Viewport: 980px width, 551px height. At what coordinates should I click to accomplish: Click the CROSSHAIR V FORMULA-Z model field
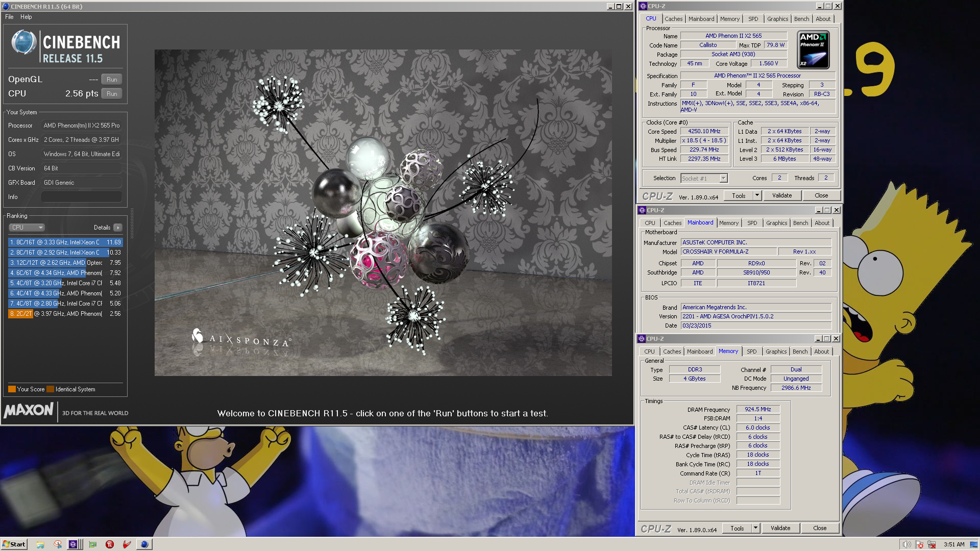pyautogui.click(x=729, y=252)
